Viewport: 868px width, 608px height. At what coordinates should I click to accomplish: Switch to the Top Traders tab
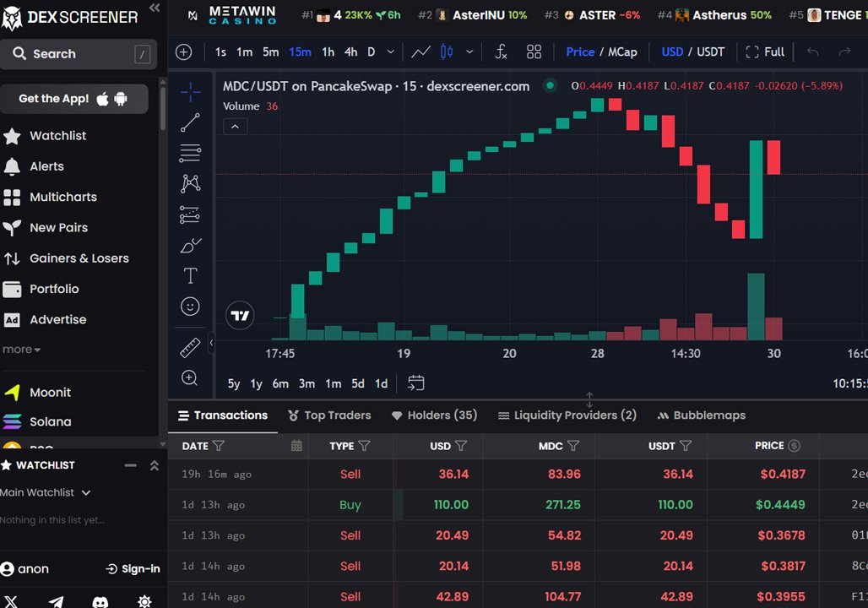tap(329, 415)
